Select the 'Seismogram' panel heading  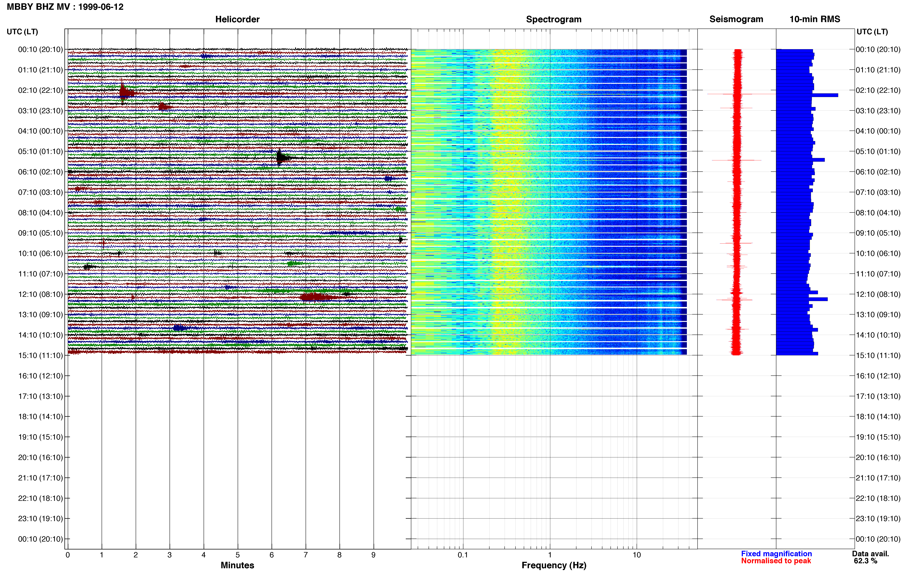736,19
